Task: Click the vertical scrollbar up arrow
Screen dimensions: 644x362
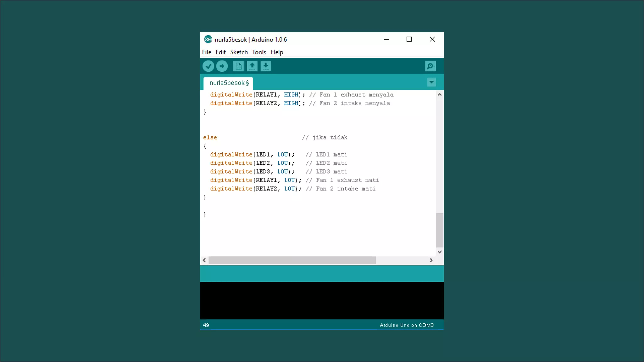Action: point(440,95)
